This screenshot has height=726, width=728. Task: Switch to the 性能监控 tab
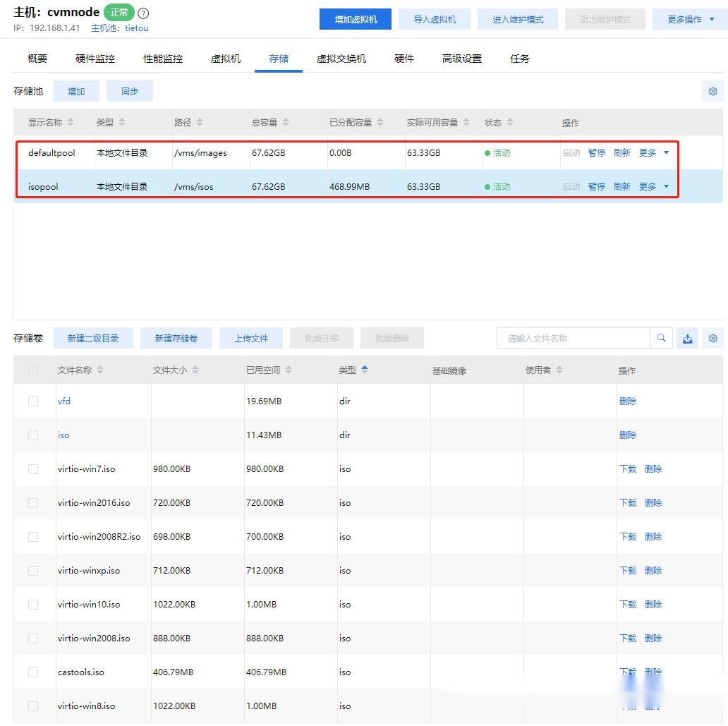pos(162,59)
